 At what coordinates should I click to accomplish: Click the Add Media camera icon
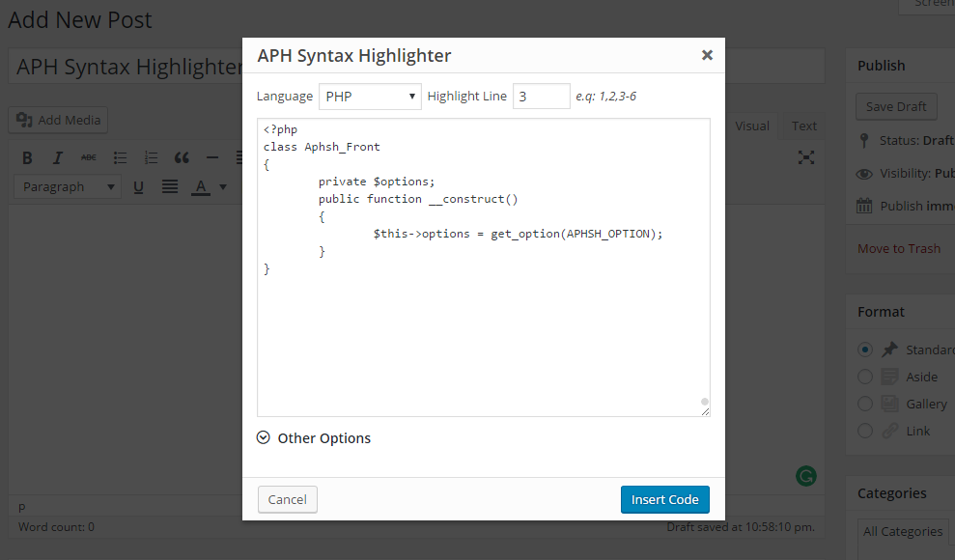(24, 120)
